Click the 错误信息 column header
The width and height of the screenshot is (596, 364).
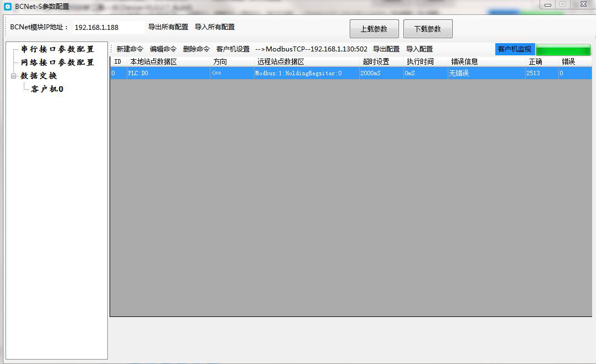[x=486, y=61]
